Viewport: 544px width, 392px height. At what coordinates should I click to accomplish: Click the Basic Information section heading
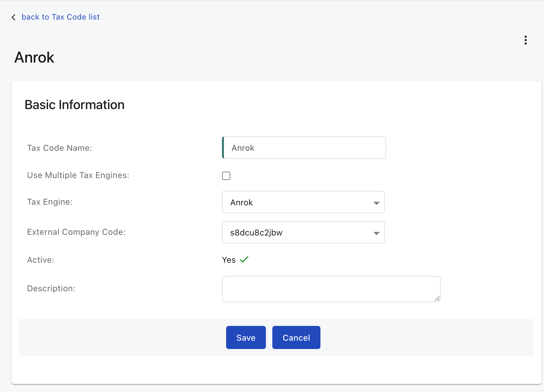[74, 105]
